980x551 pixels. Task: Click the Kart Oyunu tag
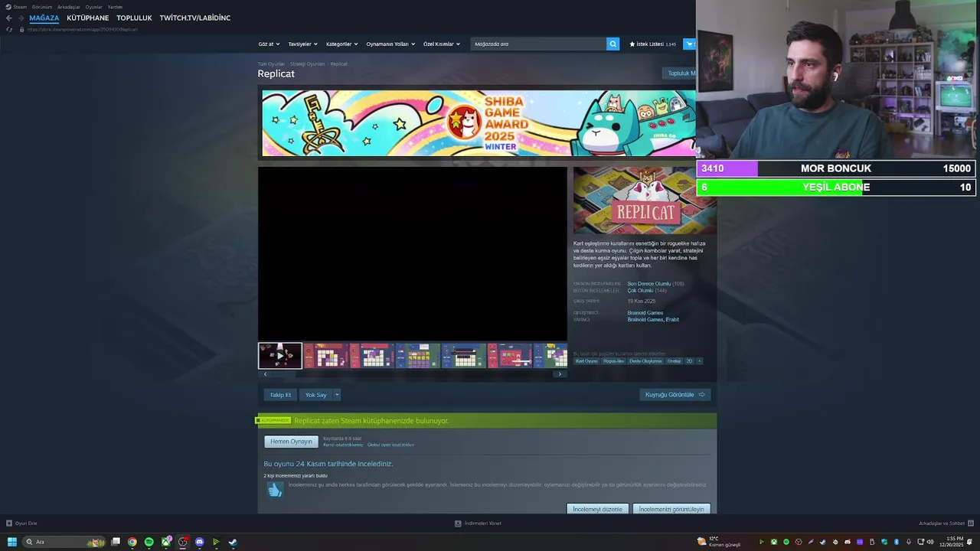[586, 361]
